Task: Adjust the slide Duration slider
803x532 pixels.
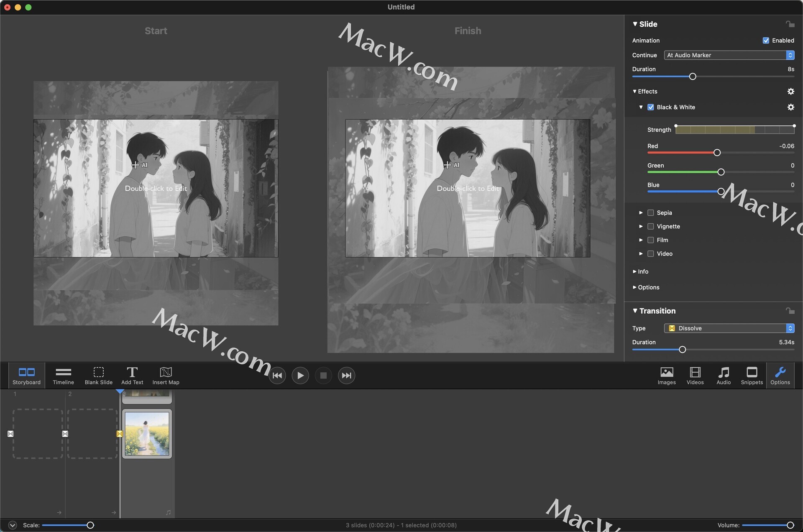Action: [693, 77]
